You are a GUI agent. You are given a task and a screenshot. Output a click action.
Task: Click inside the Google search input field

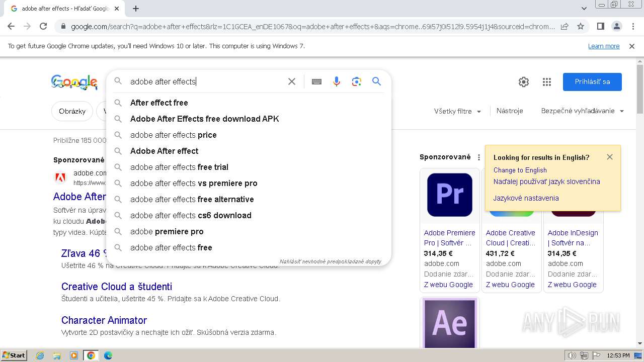tap(206, 81)
